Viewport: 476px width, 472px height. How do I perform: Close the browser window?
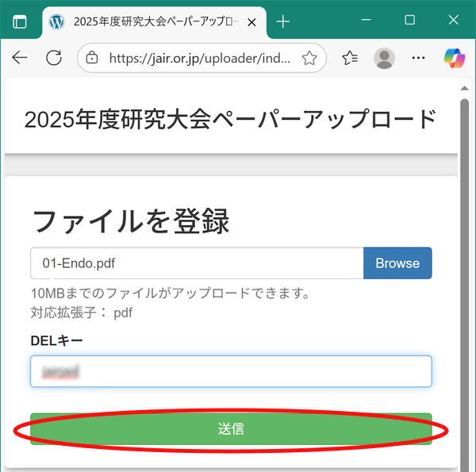454,20
